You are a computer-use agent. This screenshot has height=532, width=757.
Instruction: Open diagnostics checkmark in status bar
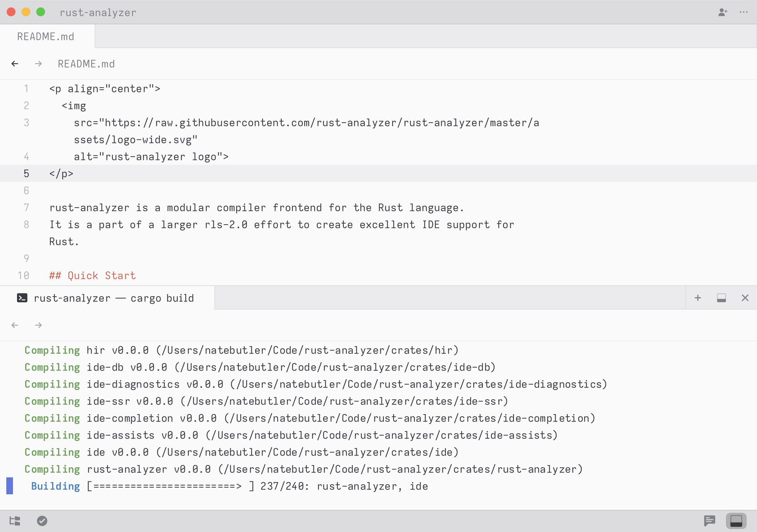click(42, 521)
